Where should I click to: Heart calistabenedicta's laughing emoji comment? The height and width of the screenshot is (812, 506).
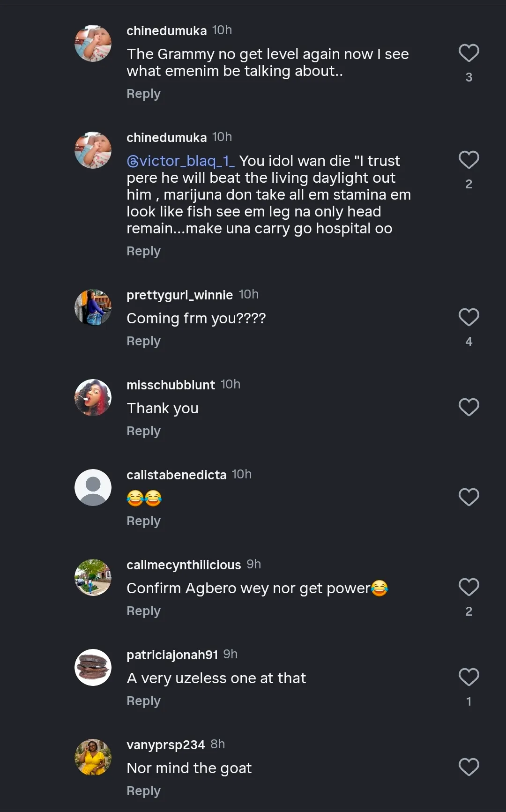tap(469, 497)
